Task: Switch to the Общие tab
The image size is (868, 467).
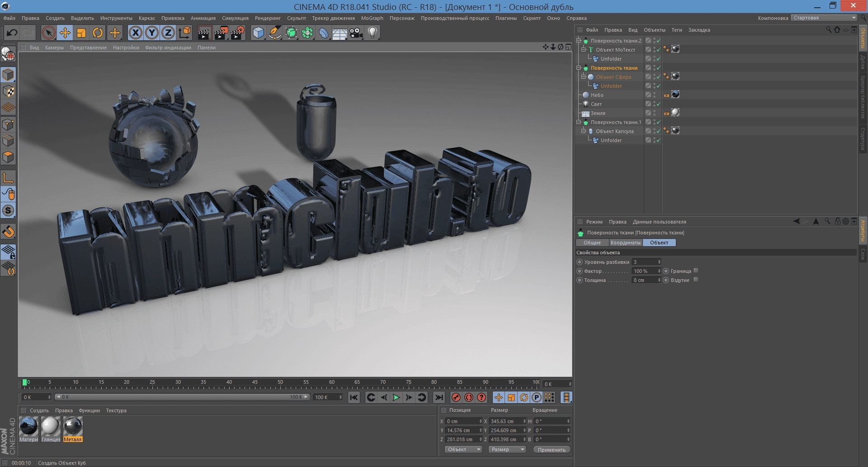Action: (592, 243)
